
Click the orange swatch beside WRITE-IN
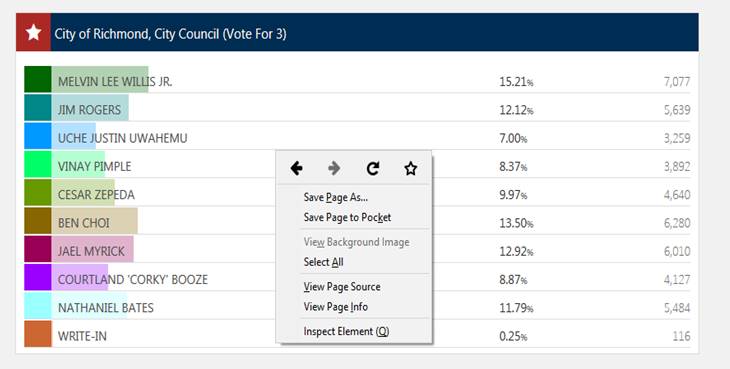tap(38, 334)
